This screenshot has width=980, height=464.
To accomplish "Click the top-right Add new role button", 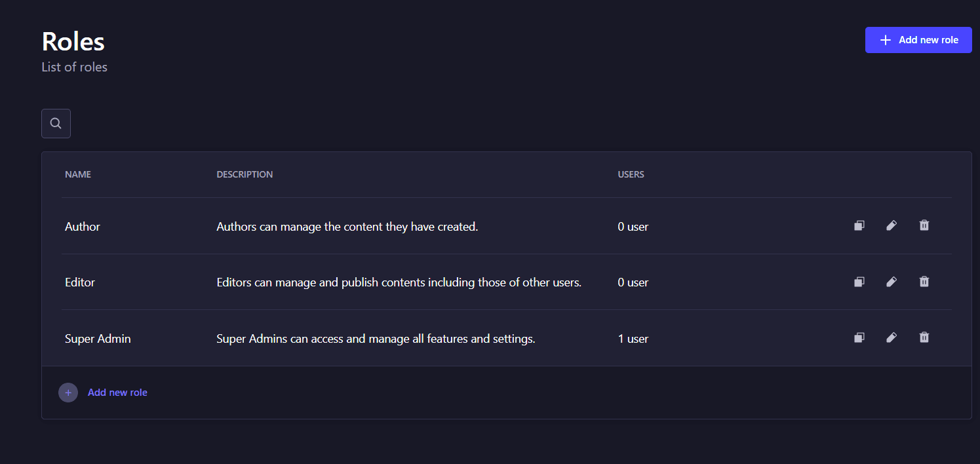I will pyautogui.click(x=918, y=40).
